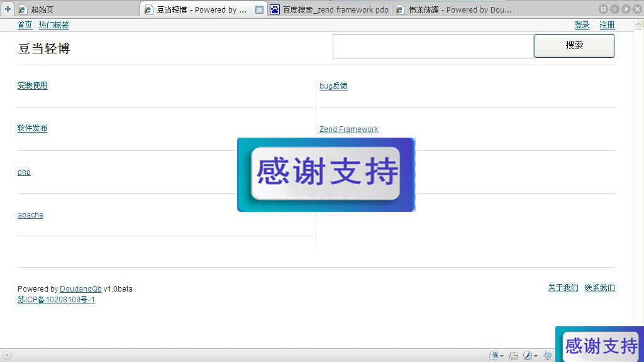The height and width of the screenshot is (362, 644).
Task: Click the 登录 link
Action: pos(582,25)
